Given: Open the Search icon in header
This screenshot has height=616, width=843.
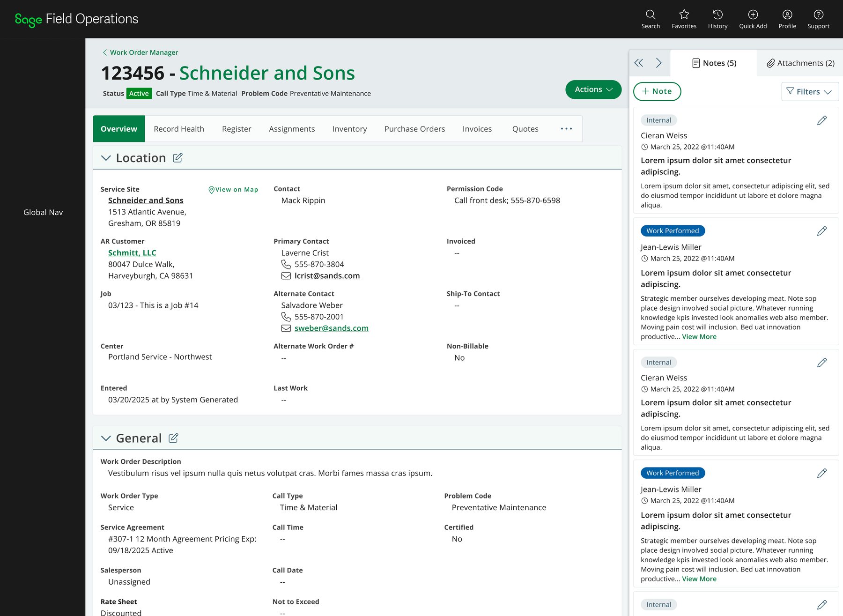Looking at the screenshot, I should coord(651,19).
